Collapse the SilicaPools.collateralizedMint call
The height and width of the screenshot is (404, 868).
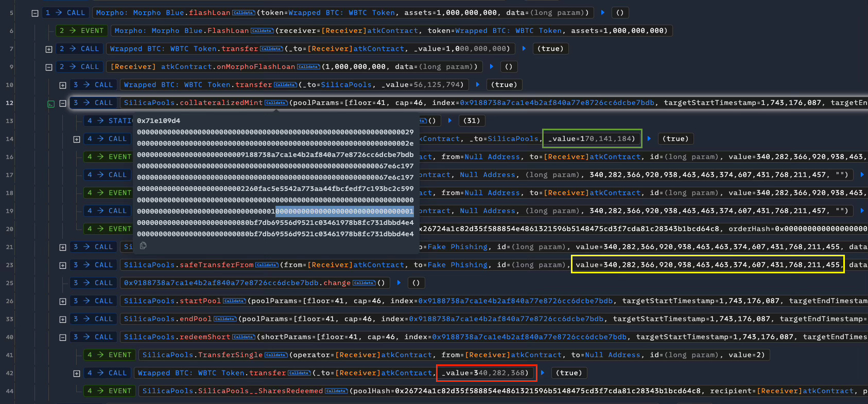click(x=63, y=103)
